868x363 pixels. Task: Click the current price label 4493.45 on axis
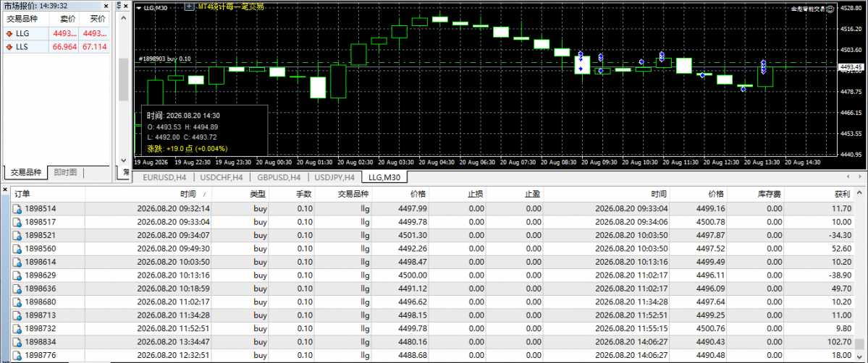[851, 67]
